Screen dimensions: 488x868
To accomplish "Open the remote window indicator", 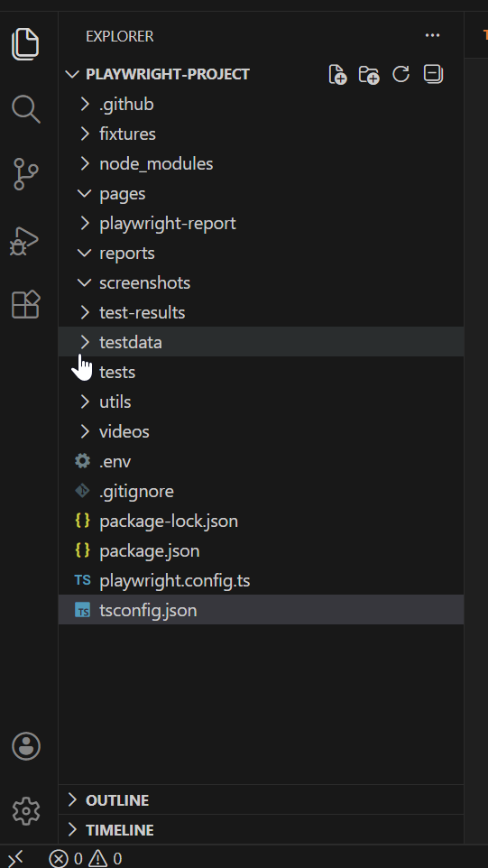I will point(16,858).
